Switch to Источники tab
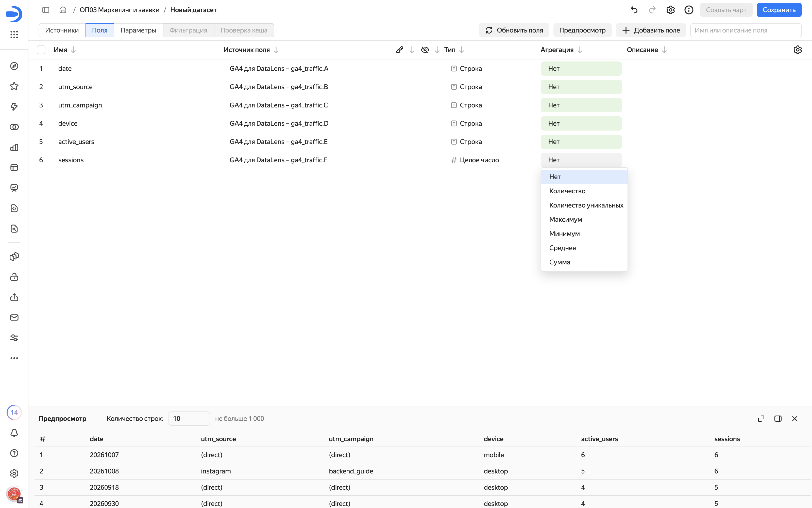 coord(62,30)
